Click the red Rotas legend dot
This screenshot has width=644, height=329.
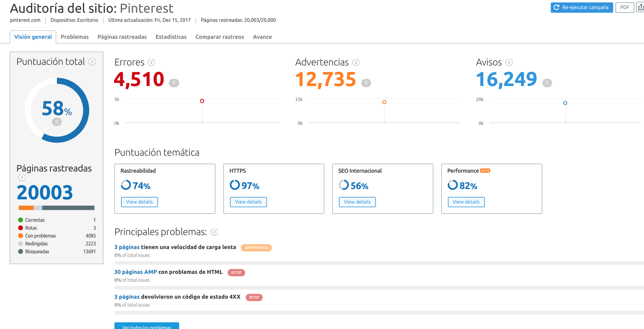click(x=21, y=228)
